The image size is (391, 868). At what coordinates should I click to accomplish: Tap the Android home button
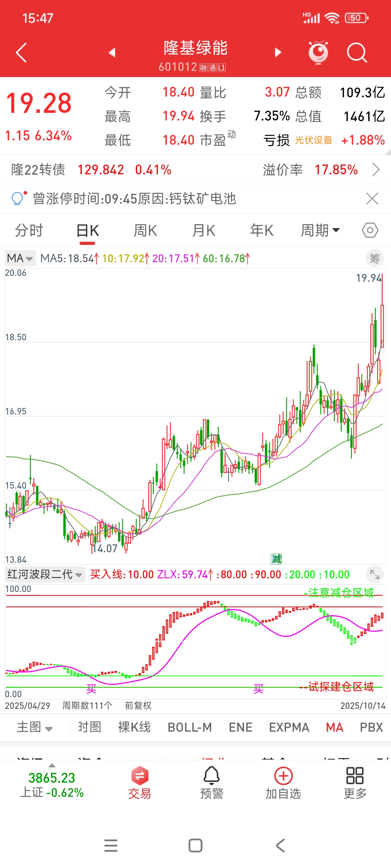(195, 846)
